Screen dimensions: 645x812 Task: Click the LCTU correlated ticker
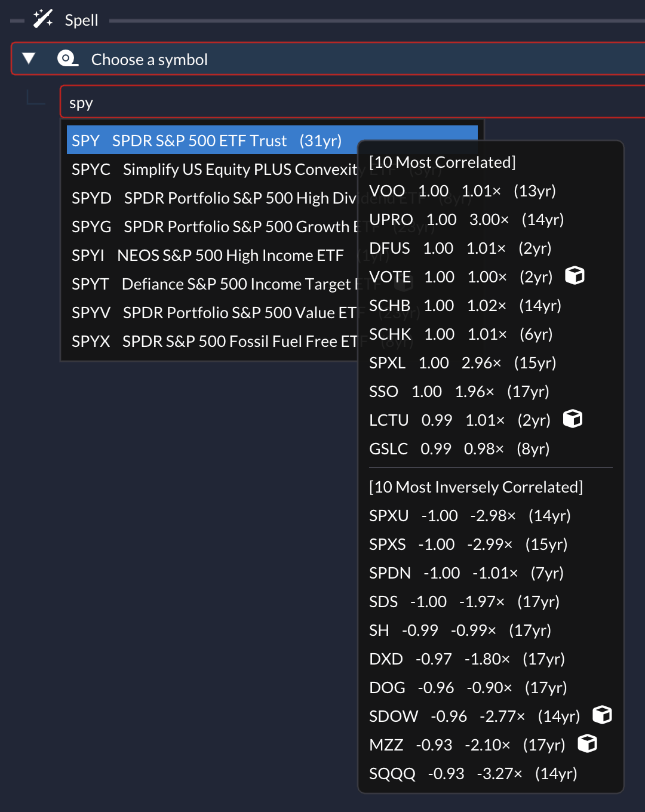tap(389, 420)
